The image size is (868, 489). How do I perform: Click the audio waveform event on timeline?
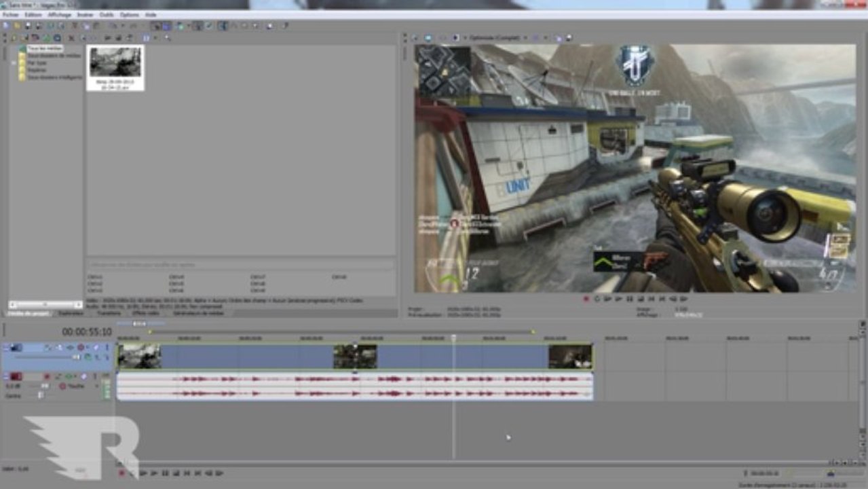[355, 385]
